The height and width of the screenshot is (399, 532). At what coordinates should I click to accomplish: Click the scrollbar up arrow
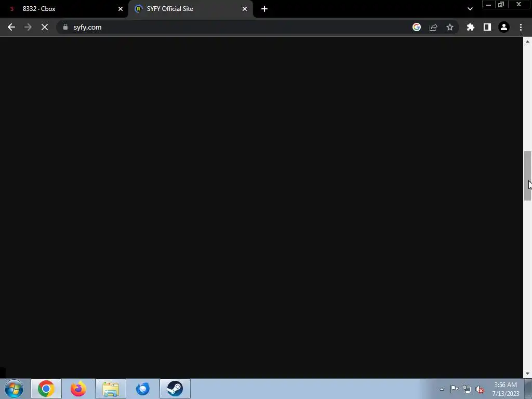[527, 42]
